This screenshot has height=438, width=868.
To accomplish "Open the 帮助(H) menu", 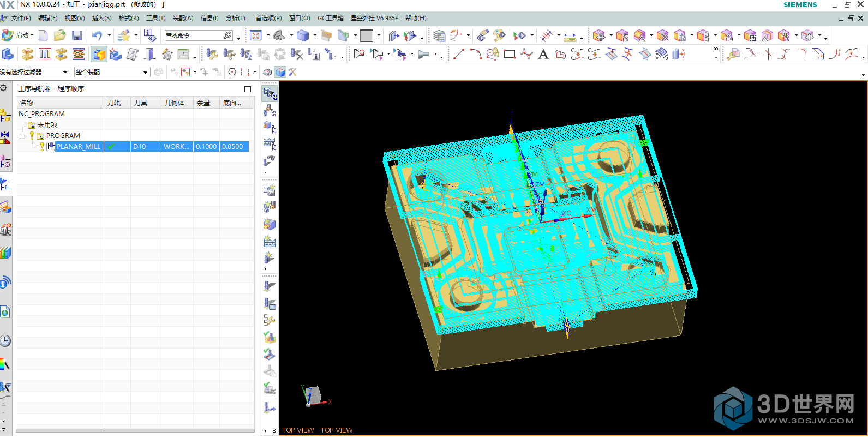I will tap(416, 18).
